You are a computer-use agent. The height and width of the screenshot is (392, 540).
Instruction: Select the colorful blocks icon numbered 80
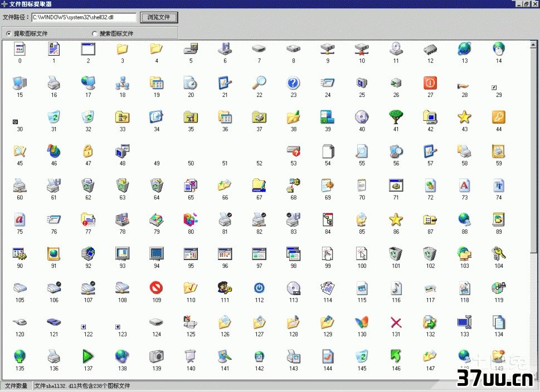(x=191, y=219)
